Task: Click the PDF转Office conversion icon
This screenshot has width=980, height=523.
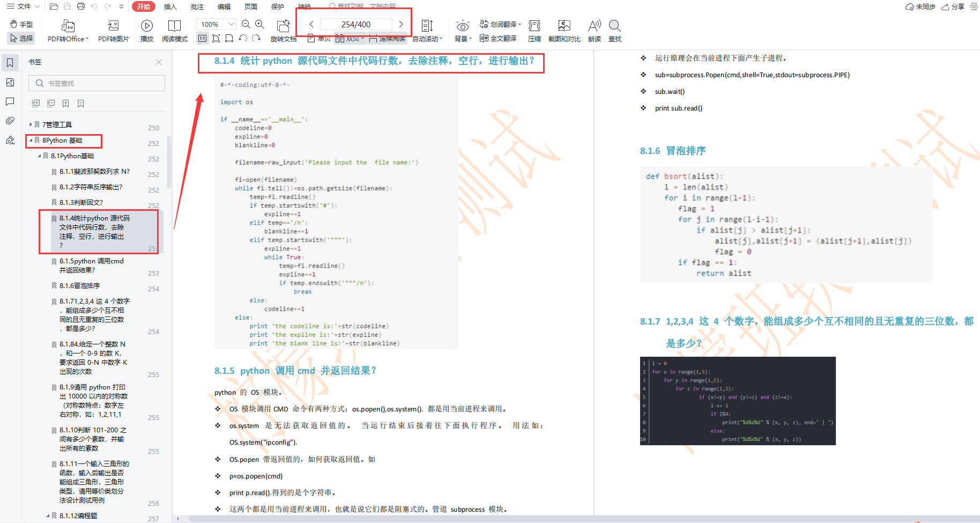Action: [x=68, y=25]
